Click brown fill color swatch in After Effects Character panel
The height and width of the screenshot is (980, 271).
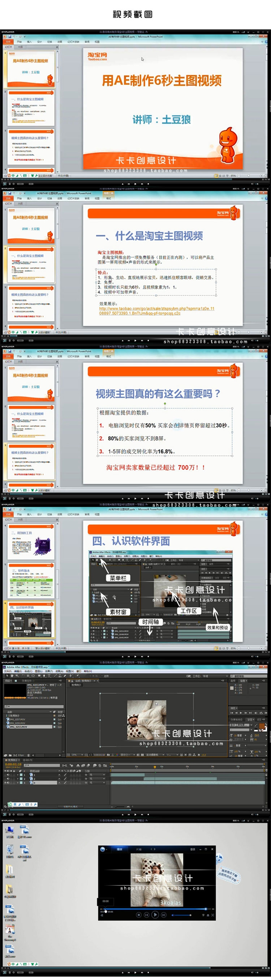[x=262, y=726]
